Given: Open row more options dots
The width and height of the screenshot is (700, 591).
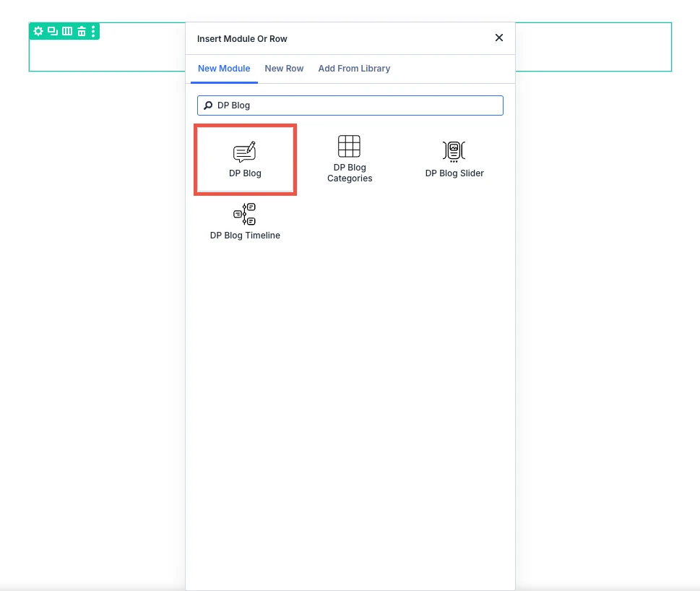Looking at the screenshot, I should tap(93, 31).
